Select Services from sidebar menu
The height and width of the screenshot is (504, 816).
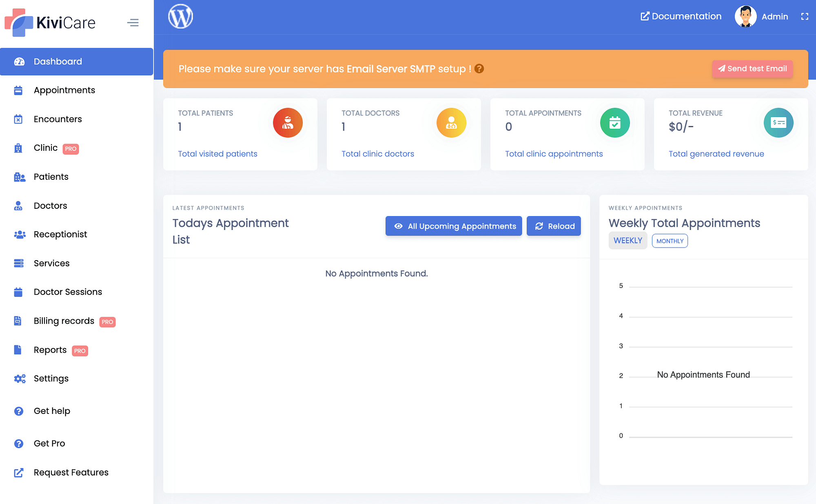51,263
